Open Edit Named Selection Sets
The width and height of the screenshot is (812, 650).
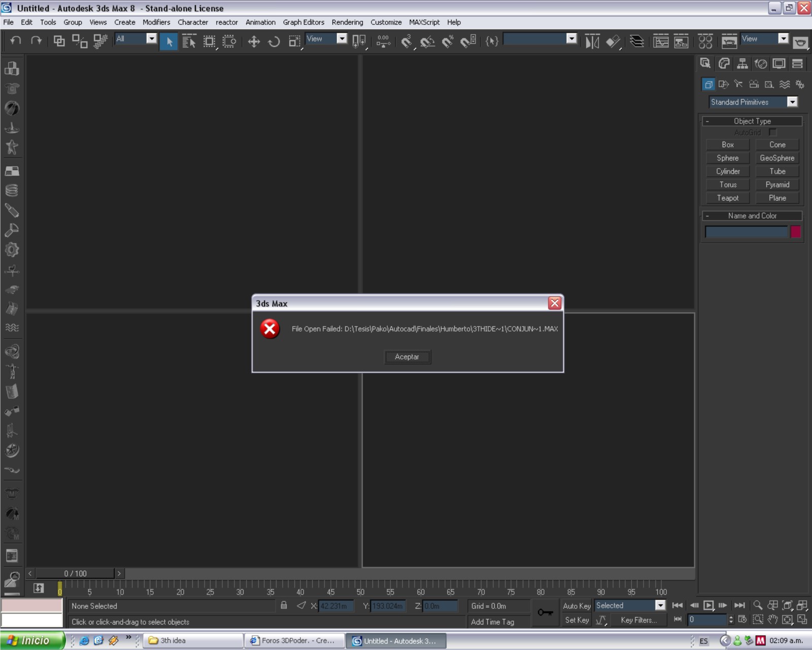(x=492, y=41)
